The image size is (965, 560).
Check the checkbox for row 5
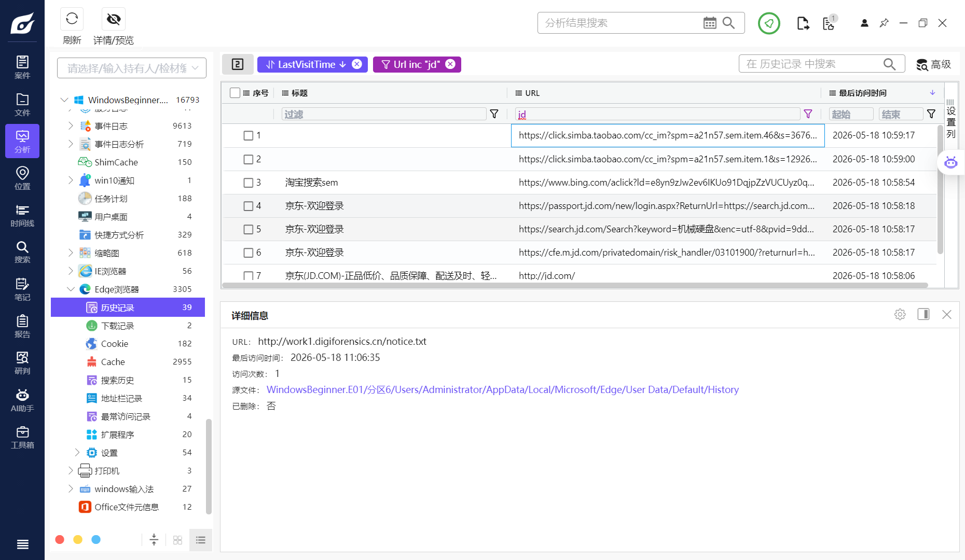[x=249, y=229]
